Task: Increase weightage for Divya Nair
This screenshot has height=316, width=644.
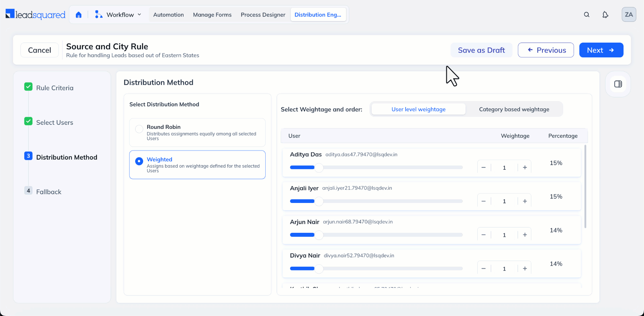Action: (x=525, y=268)
